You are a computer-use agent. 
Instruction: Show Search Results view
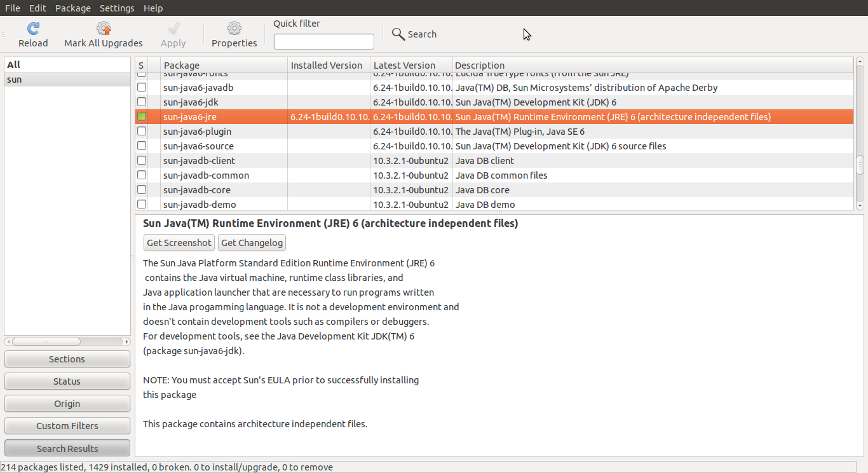coord(67,448)
